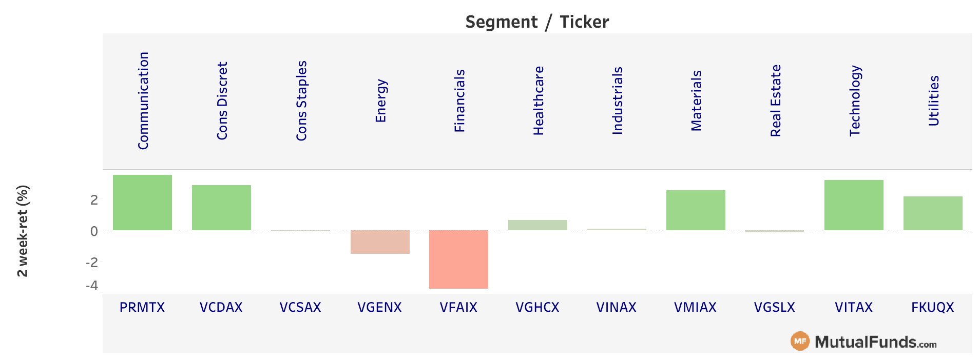980x361 pixels.
Task: Click the Technology segment header
Action: [855, 101]
